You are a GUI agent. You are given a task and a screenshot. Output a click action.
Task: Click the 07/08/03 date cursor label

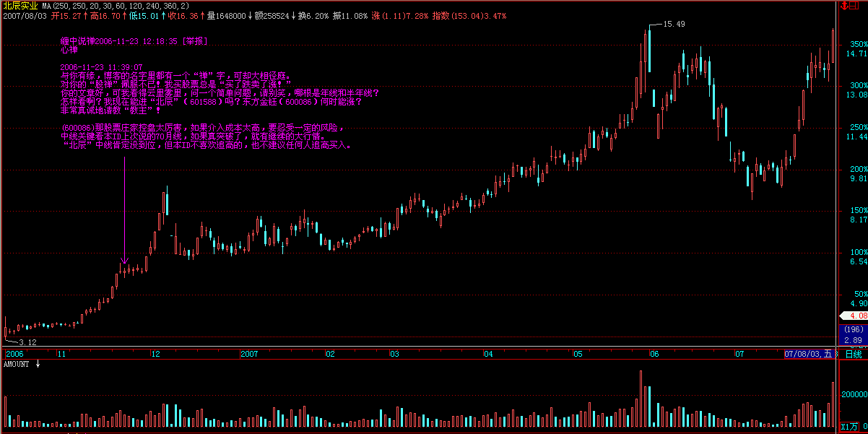[808, 354]
